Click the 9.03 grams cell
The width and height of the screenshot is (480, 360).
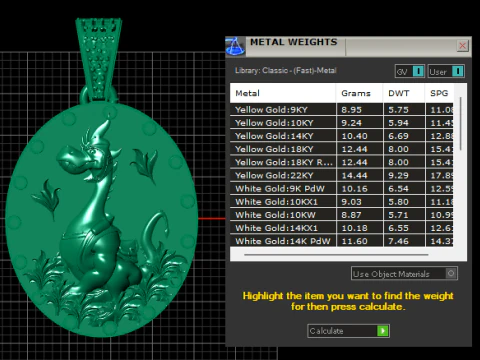point(360,202)
